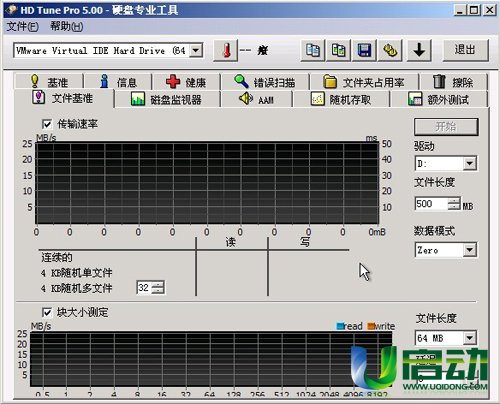Click the chart icon on 磁盘监视器 tab
The width and height of the screenshot is (500, 404).
138,99
